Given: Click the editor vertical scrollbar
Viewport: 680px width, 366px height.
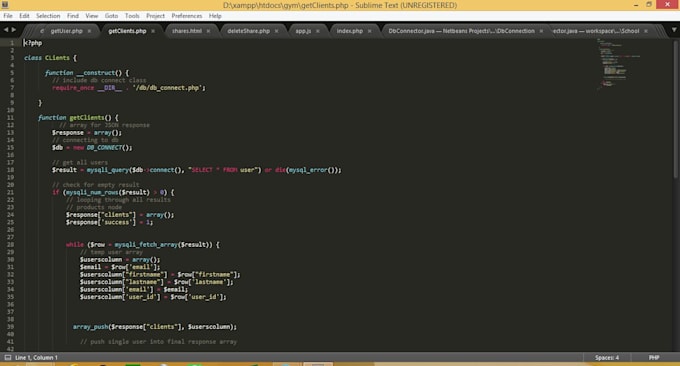Looking at the screenshot, I should tap(676, 108).
